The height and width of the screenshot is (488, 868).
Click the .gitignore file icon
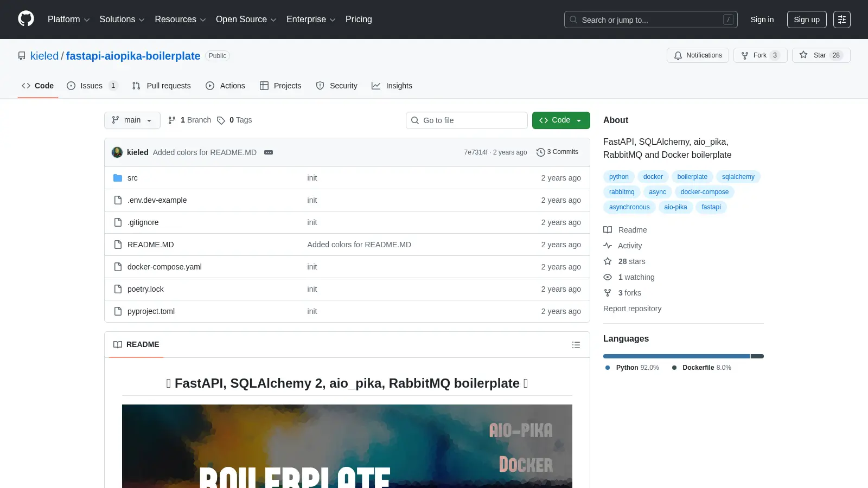tap(118, 222)
